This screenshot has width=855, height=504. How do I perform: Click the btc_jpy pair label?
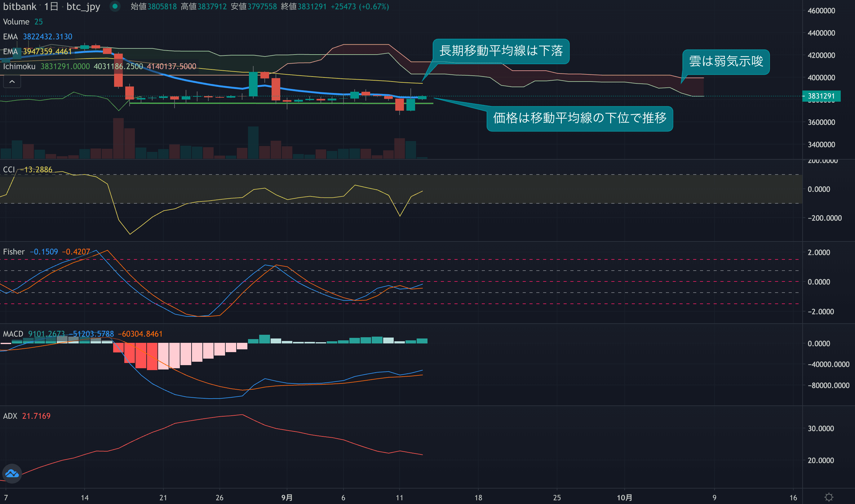click(83, 7)
